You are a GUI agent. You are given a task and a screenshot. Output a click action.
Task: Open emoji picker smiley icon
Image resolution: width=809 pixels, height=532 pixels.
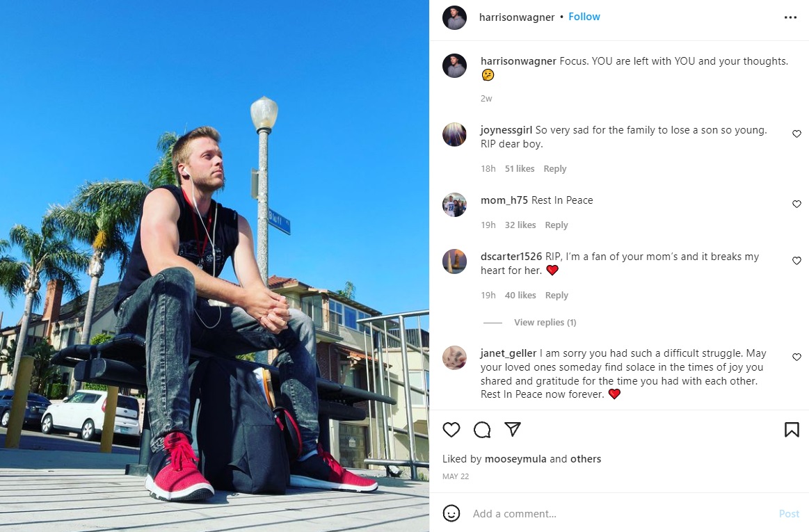(451, 513)
